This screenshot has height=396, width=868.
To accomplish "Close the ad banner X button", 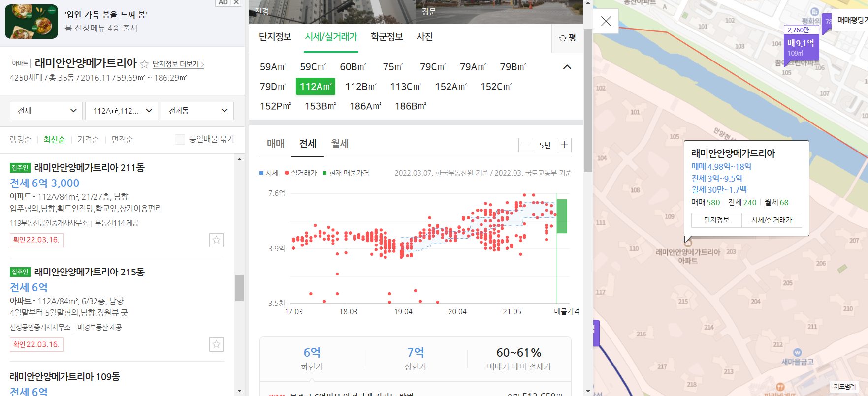I will pyautogui.click(x=236, y=2).
